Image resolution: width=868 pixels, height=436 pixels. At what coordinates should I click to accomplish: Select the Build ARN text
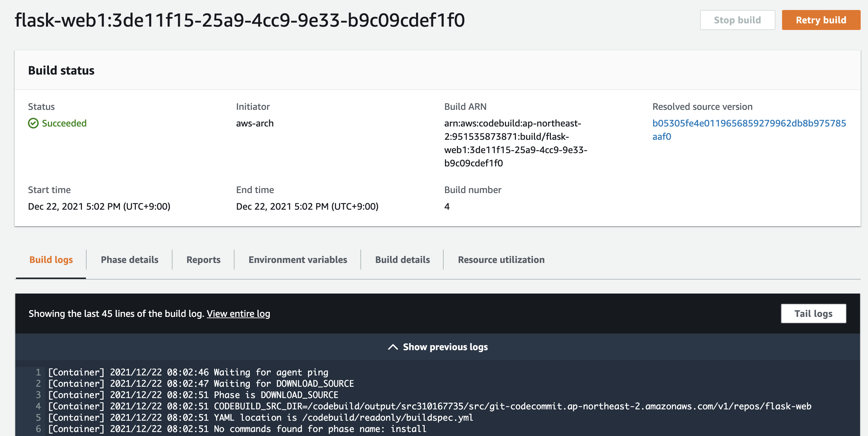(516, 143)
